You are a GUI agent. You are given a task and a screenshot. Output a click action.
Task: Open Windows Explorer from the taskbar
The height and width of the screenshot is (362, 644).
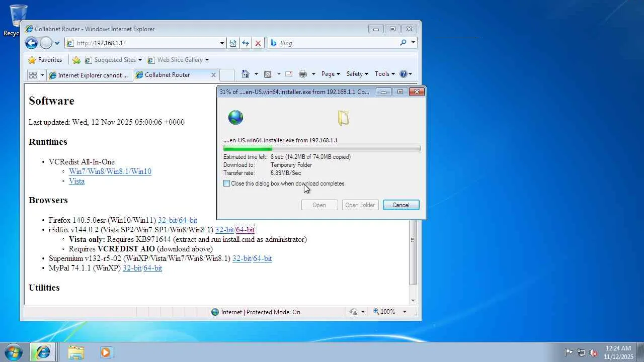click(x=75, y=352)
